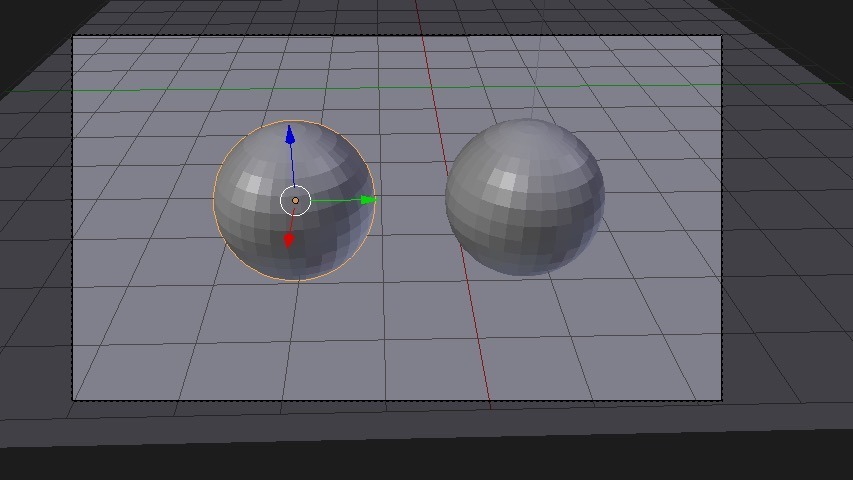
Task: Click the green Y-axis arrow of the gizmo
Action: click(369, 200)
